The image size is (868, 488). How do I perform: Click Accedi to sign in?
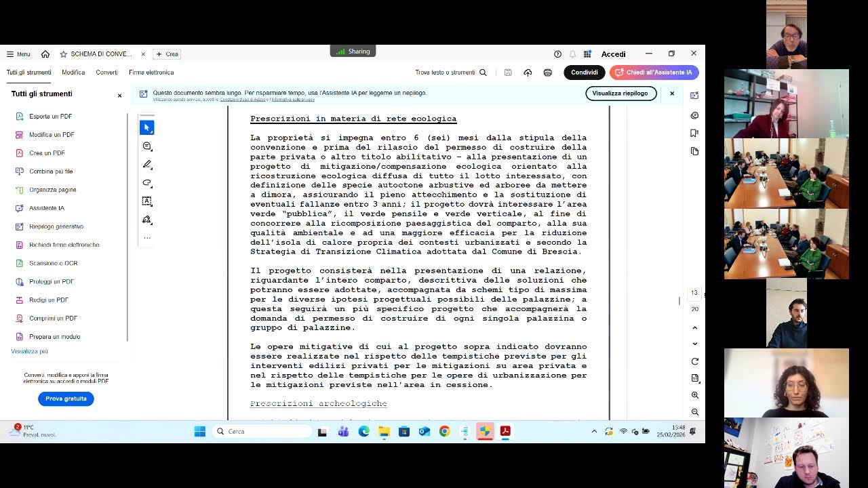pos(613,54)
